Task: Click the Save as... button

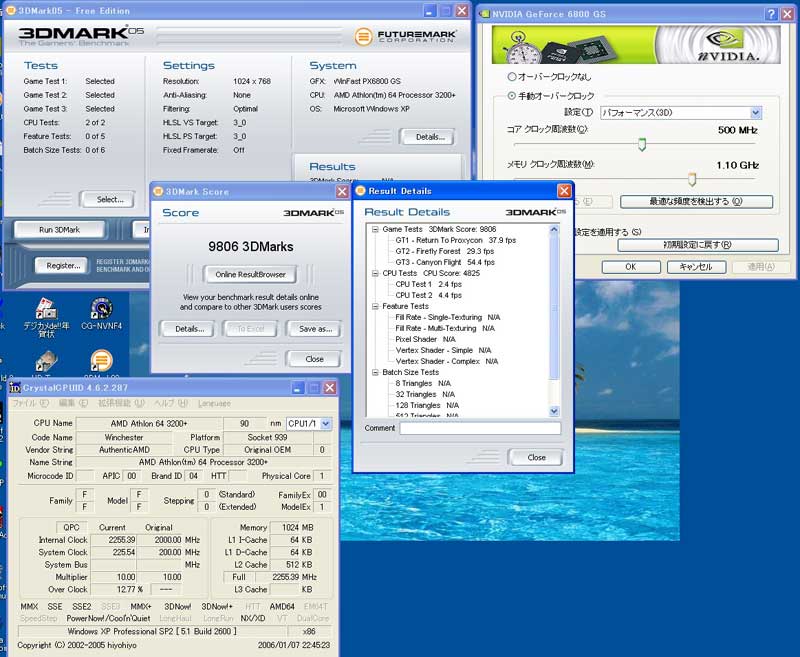Action: [x=315, y=329]
